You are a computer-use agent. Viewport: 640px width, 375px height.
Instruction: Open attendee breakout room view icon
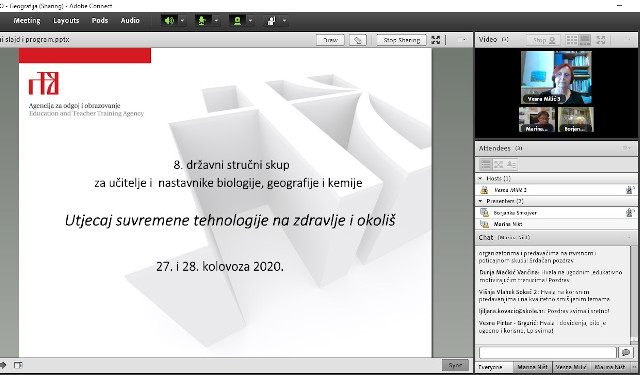coord(498,164)
